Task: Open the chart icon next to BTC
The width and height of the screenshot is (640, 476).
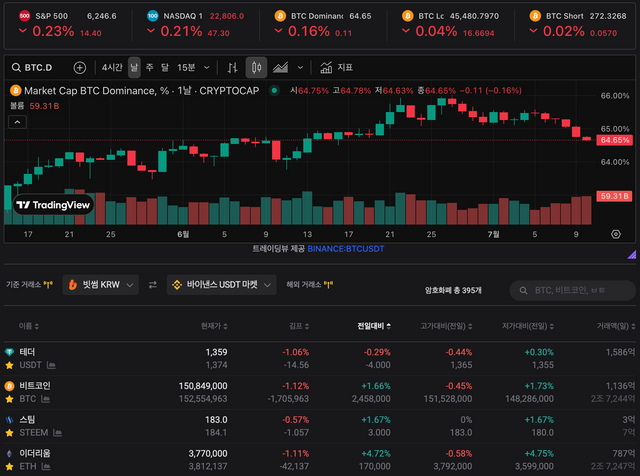Action: [46, 399]
